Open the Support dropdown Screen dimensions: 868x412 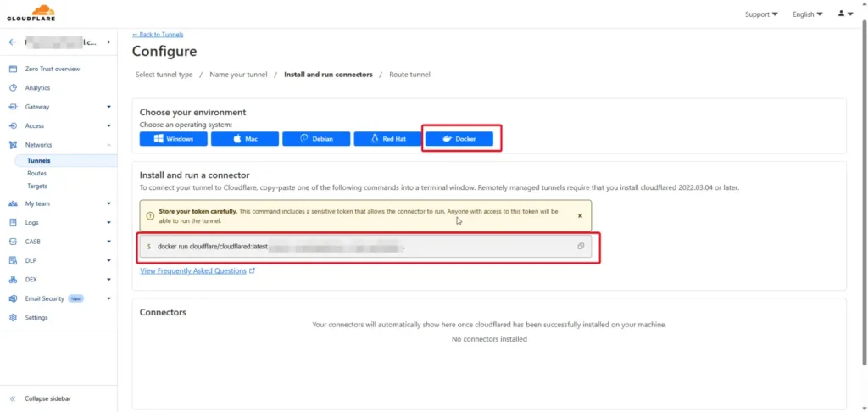pyautogui.click(x=761, y=14)
